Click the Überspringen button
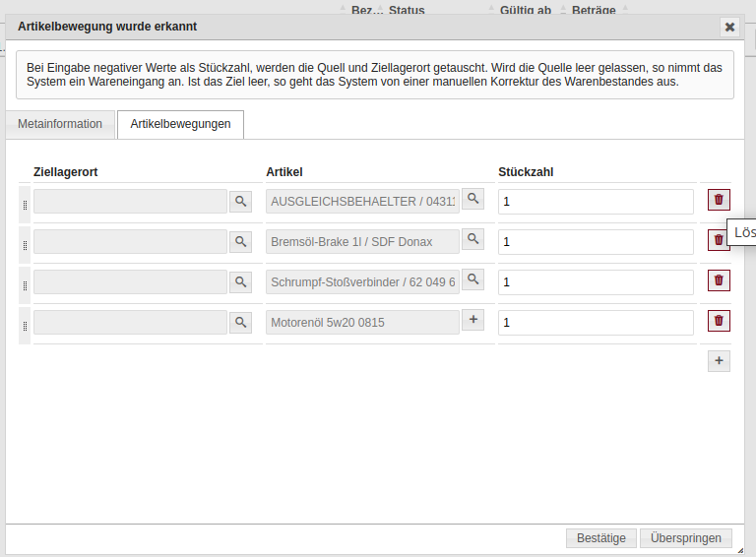Viewport: 756px width, 557px height. coord(685,538)
